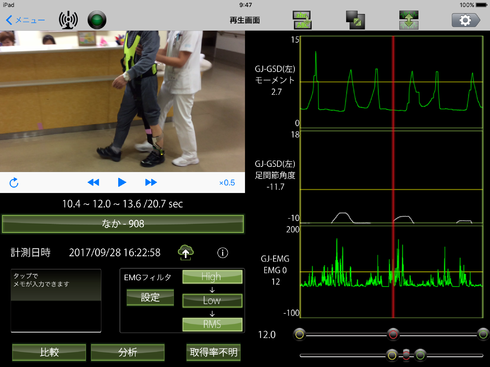Click green knob on lower timeline slider
490x367 pixels.
pos(420,355)
